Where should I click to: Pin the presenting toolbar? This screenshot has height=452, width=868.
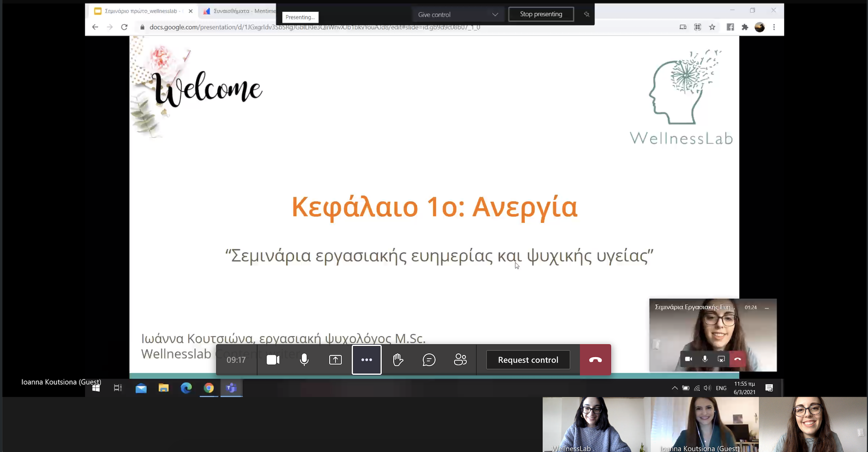coord(586,14)
